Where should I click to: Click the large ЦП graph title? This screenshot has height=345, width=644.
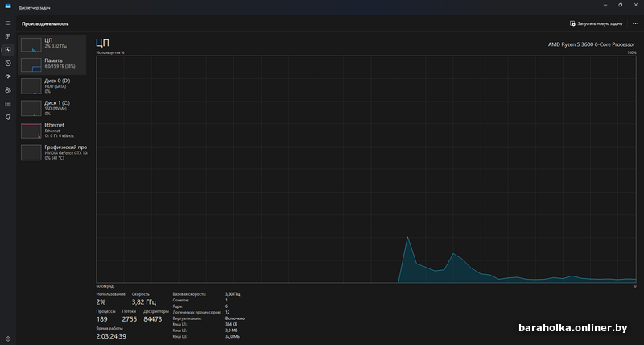[103, 44]
